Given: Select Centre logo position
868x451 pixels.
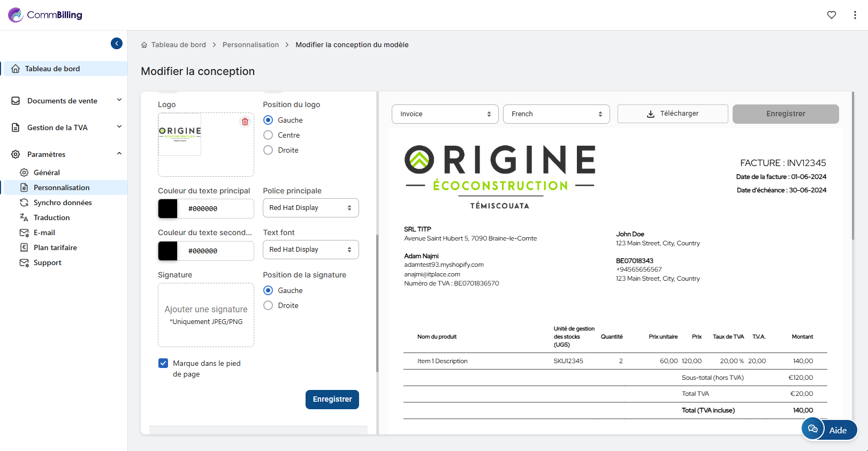Looking at the screenshot, I should click(x=268, y=135).
